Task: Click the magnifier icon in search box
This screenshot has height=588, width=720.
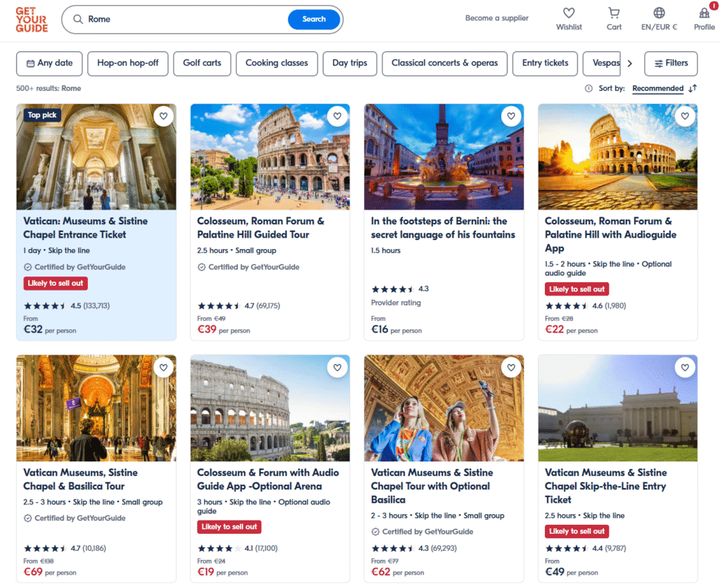Action: [78, 19]
